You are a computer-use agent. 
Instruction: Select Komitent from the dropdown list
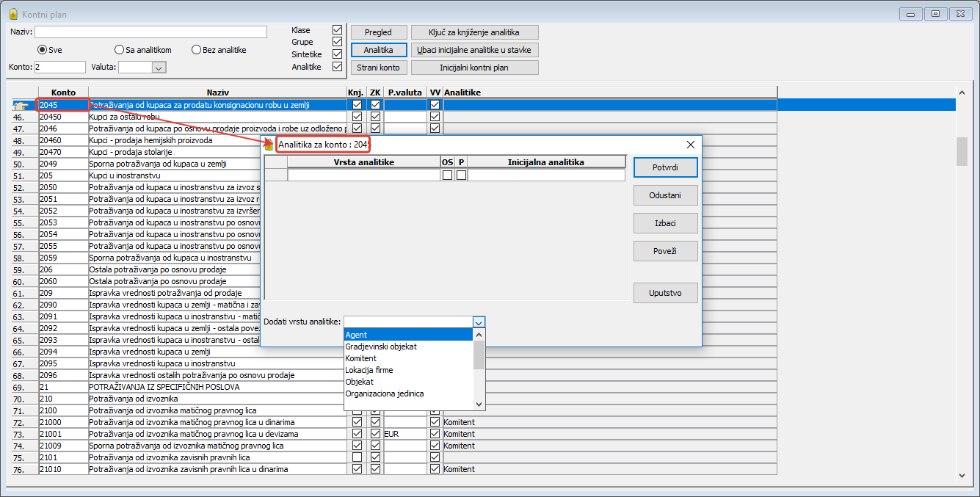pos(361,358)
